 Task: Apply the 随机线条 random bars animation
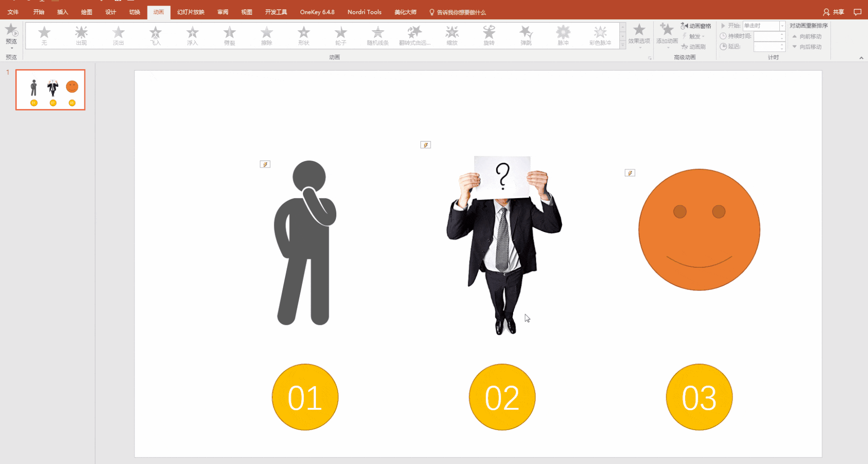coord(378,35)
